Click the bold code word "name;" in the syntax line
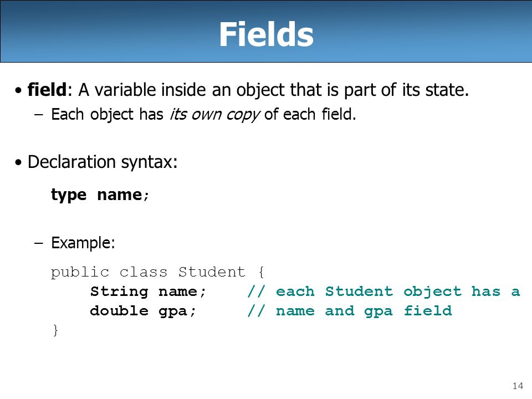Viewport: 532px width, 399px height. (123, 195)
